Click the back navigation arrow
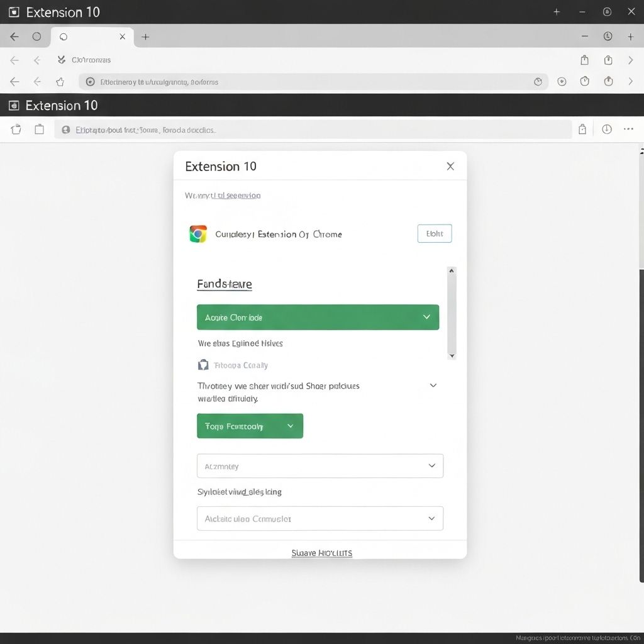The height and width of the screenshot is (644, 644). (14, 81)
